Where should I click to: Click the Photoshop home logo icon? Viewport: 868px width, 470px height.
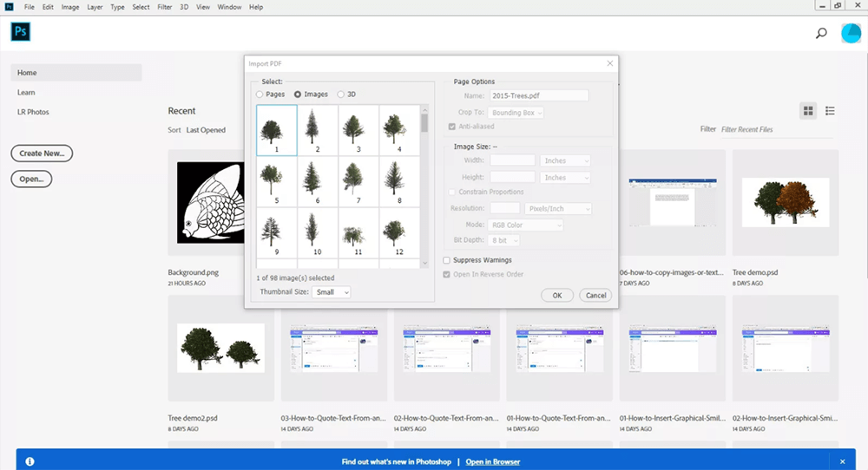click(x=21, y=32)
